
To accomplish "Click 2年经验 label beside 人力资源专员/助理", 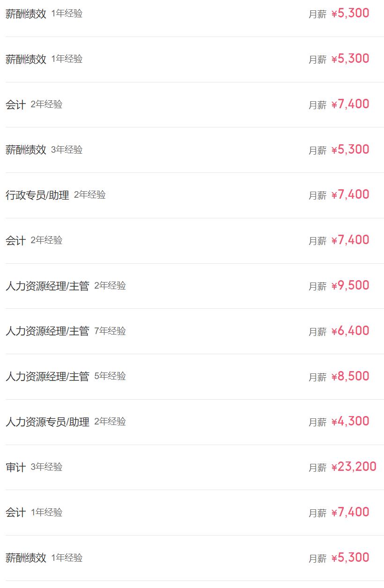I will pos(110,421).
